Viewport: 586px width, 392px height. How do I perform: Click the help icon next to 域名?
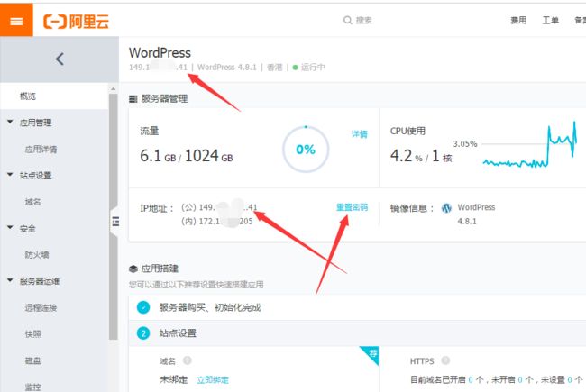tap(188, 360)
